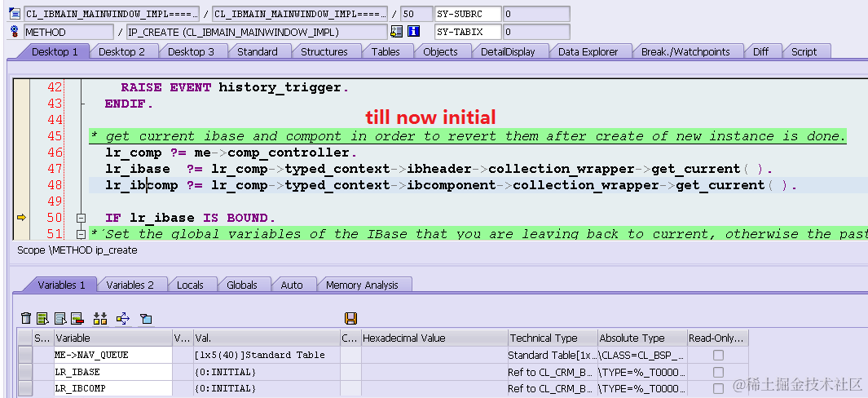Click the LR_IBASE variable name cell

coord(113,372)
